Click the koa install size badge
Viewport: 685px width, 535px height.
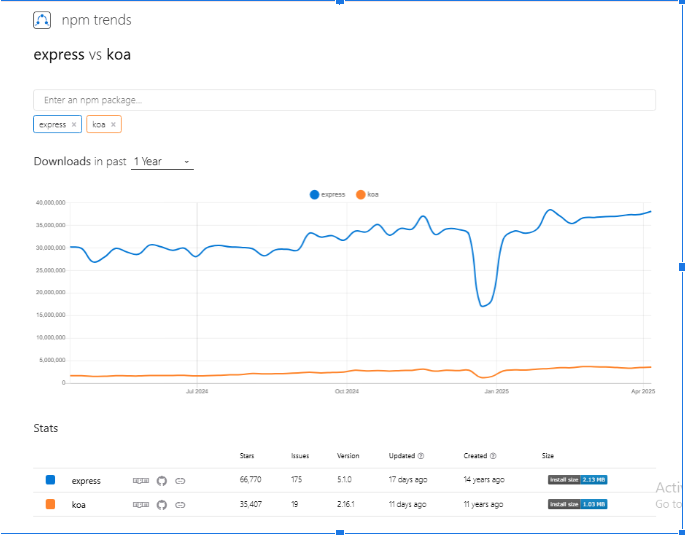tap(577, 505)
